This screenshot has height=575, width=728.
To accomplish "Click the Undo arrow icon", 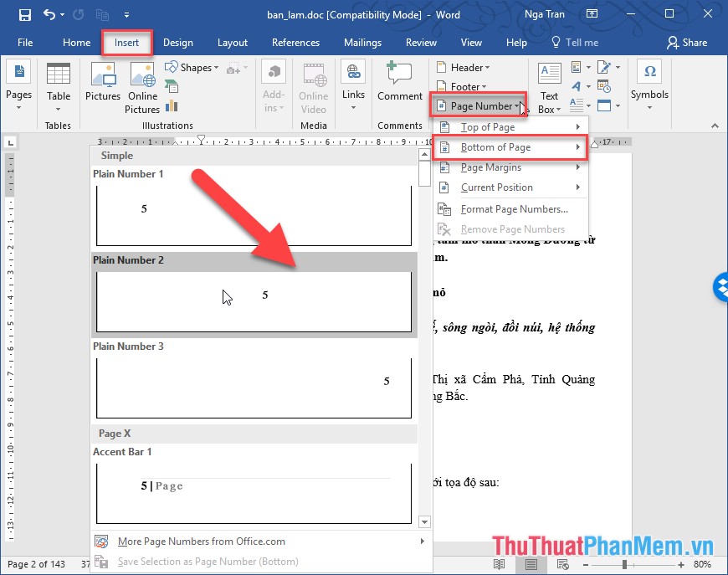I will [x=49, y=14].
